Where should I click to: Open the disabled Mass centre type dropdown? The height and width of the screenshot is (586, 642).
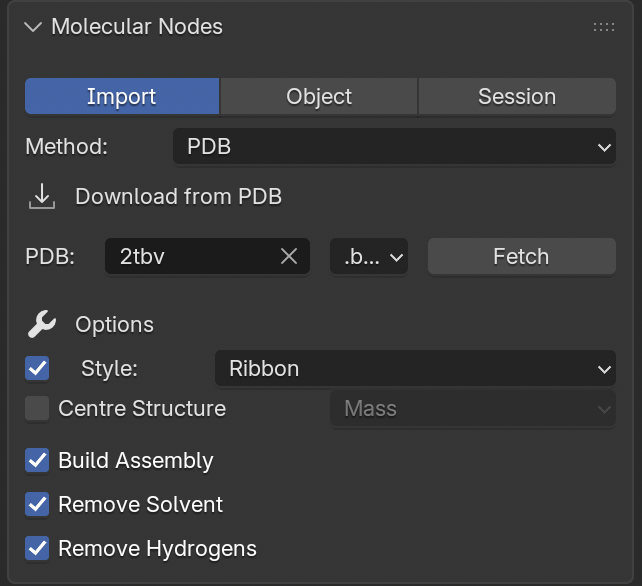coord(472,409)
